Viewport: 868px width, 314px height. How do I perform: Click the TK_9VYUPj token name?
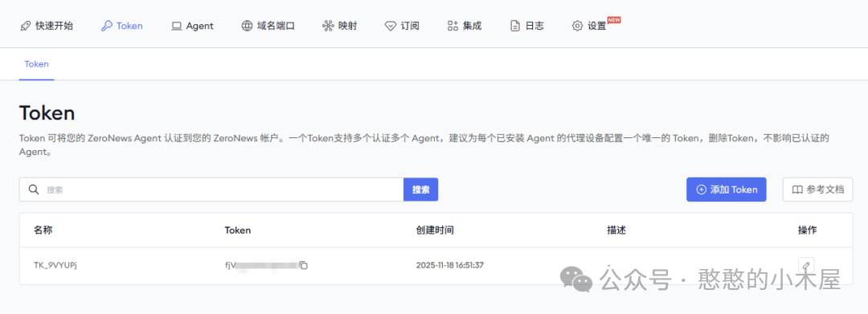pos(55,265)
